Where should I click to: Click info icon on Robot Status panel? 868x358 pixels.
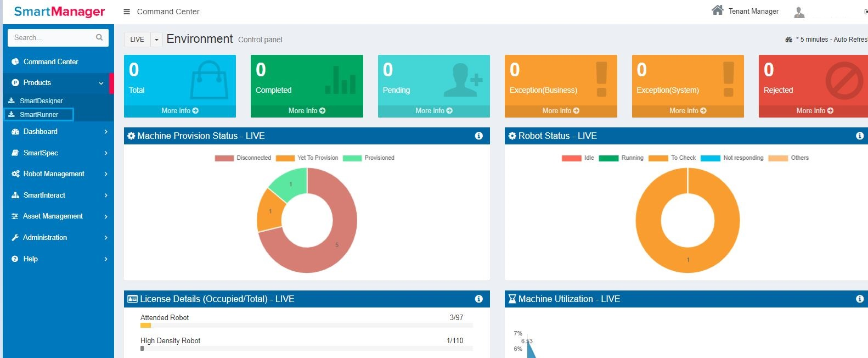pyautogui.click(x=859, y=136)
